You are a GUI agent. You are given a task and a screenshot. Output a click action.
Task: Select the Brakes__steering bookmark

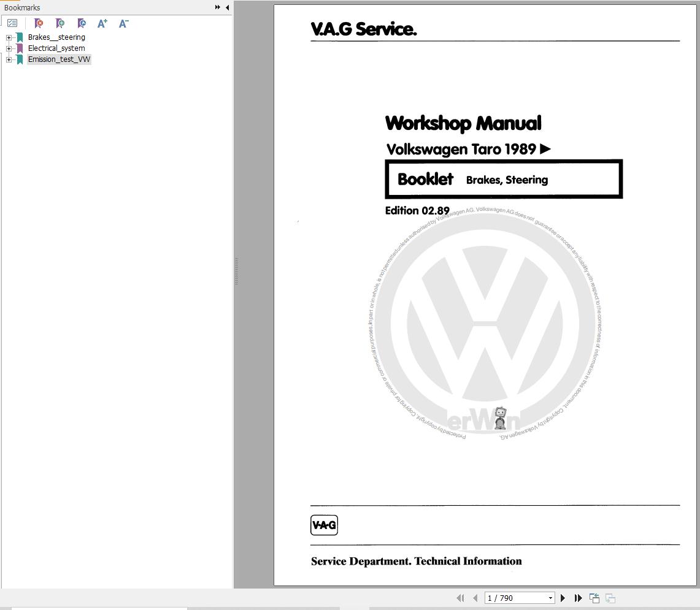click(56, 37)
